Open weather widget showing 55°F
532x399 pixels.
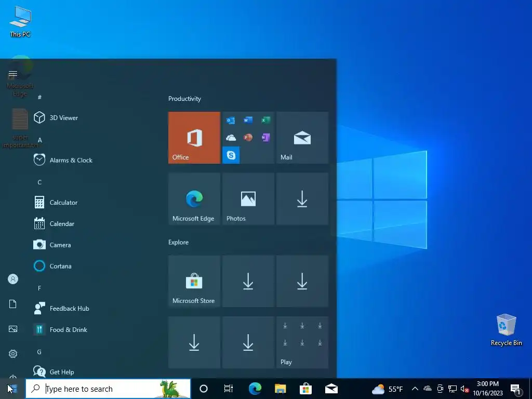(388, 389)
